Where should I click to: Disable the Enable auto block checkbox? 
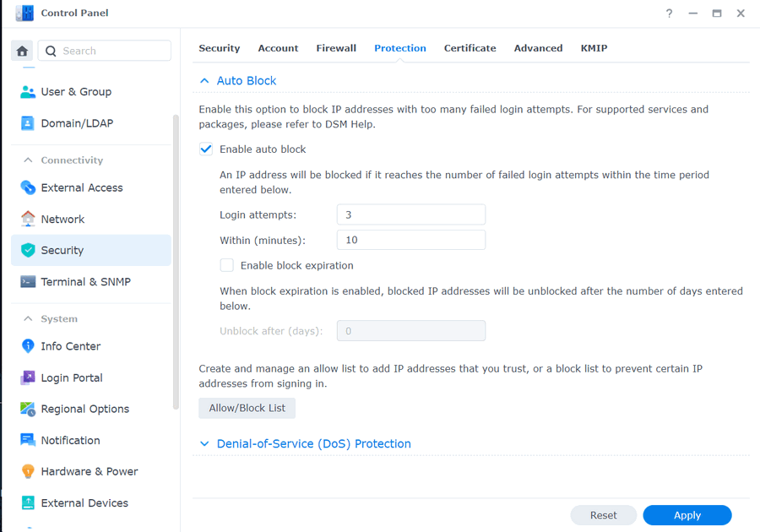click(x=206, y=149)
